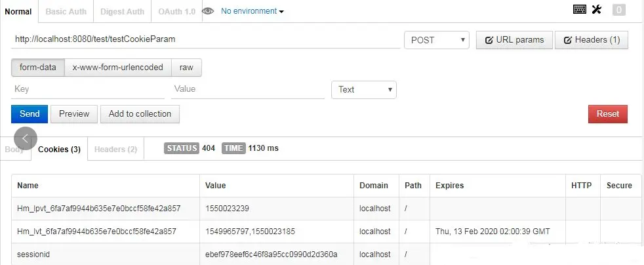Click the environment quick-look eye icon
Screen dimensions: 644x265
click(208, 11)
